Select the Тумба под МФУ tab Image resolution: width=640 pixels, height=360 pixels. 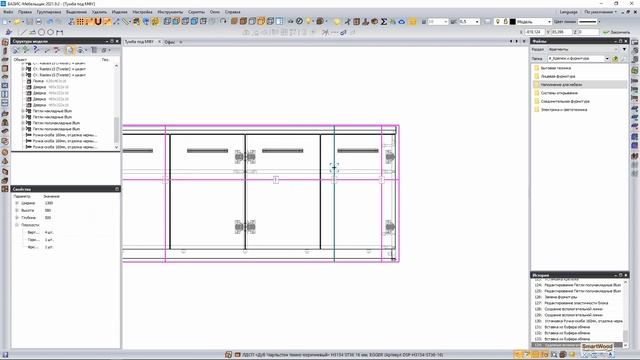click(139, 42)
